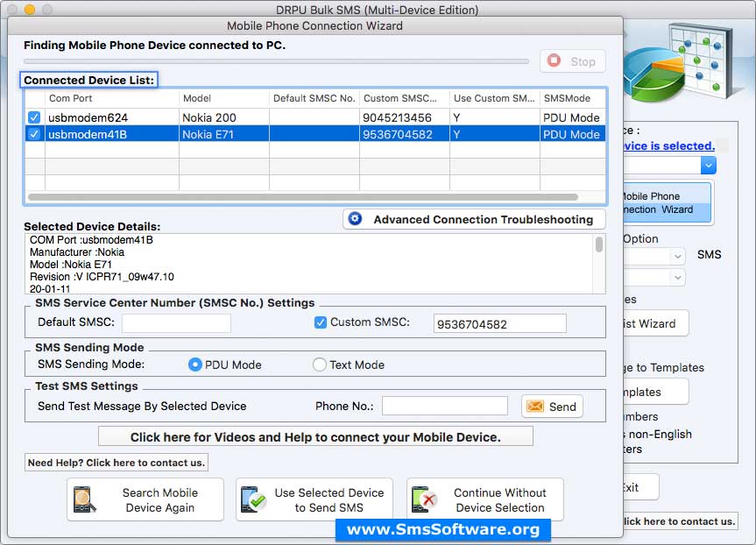Click PDU Mode cell in Nokia 200 row
The width and height of the screenshot is (756, 545).
(x=573, y=117)
